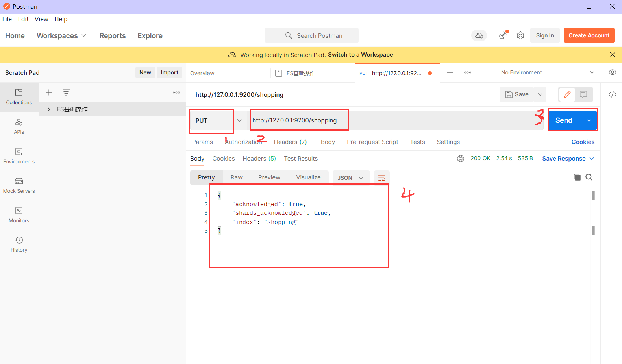The image size is (622, 364).
Task: Open the settings gear icon
Action: pos(520,35)
